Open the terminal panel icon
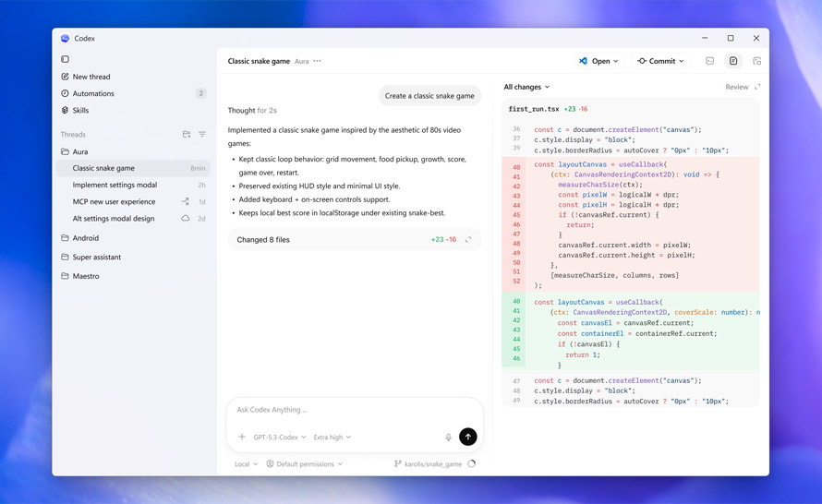This screenshot has height=504, width=822. point(709,61)
